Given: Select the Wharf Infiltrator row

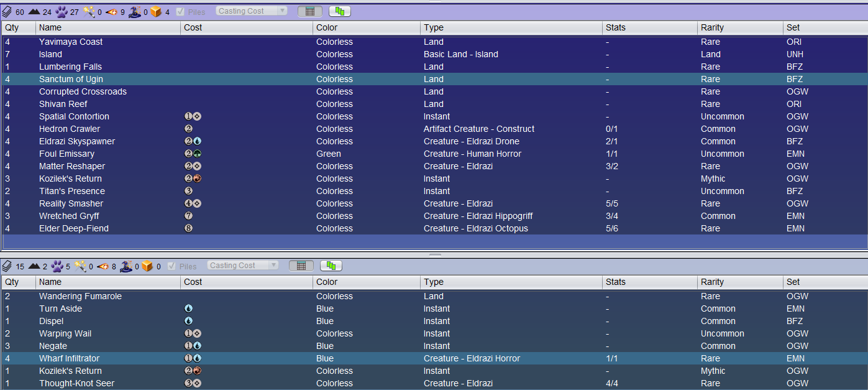Looking at the screenshot, I should (434, 358).
